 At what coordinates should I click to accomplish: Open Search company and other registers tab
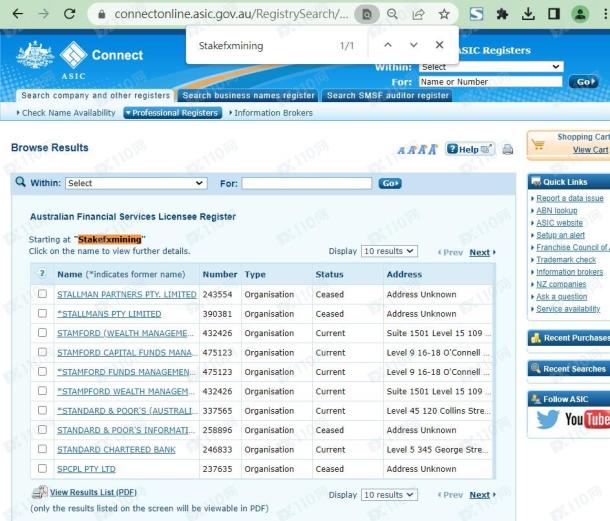95,95
